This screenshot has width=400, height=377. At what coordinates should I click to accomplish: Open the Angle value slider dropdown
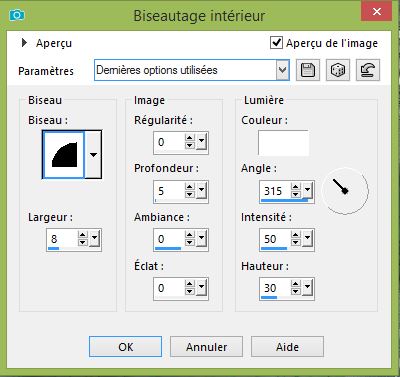coord(307,190)
